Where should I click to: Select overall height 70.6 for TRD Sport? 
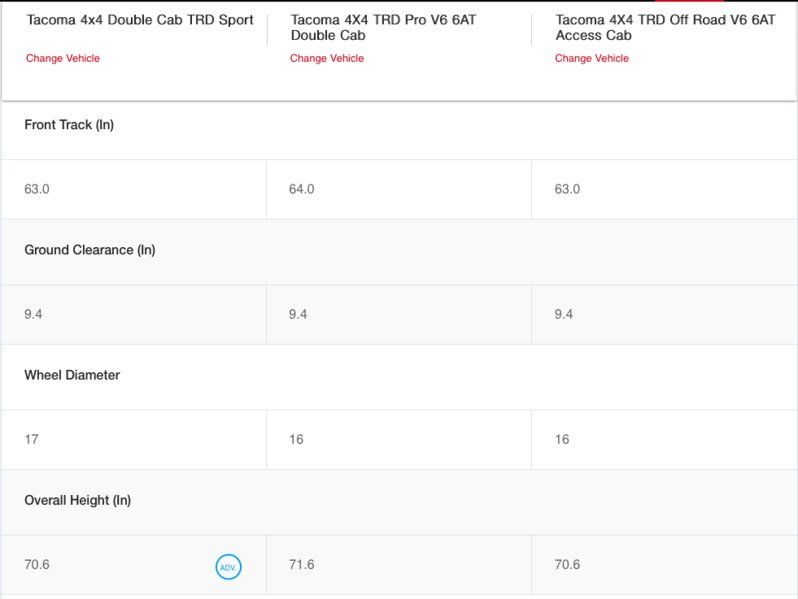[x=37, y=565]
